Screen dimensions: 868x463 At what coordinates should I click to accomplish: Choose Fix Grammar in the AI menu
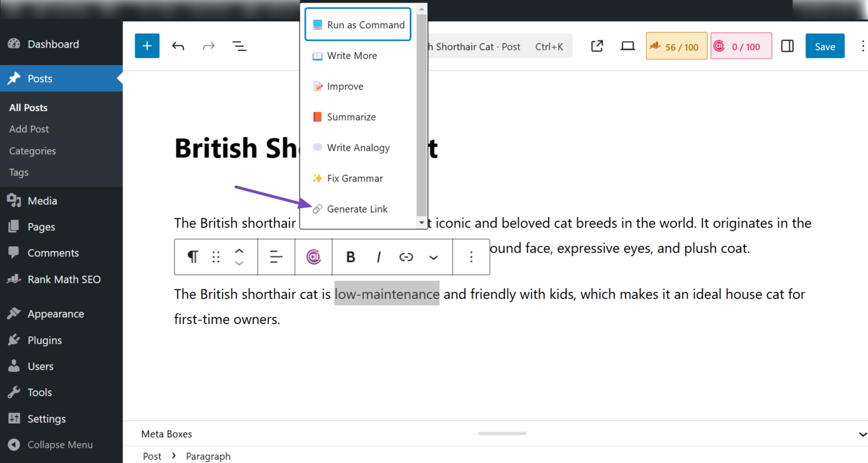click(x=355, y=179)
